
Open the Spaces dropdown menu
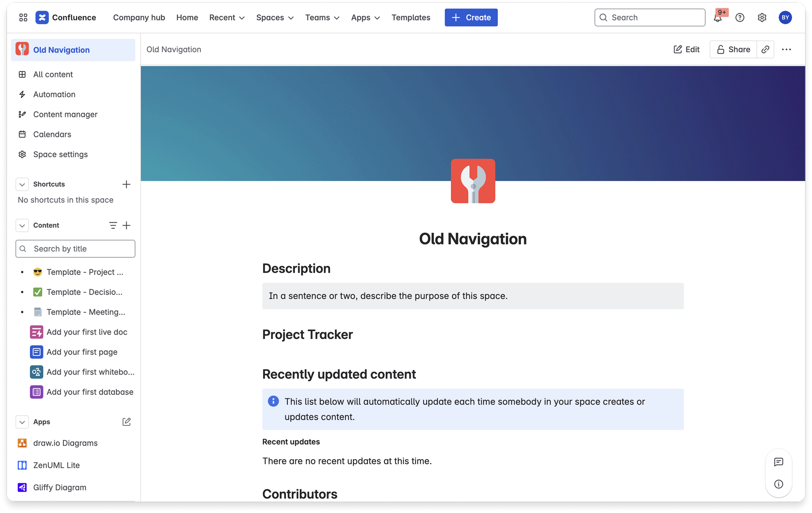click(x=275, y=17)
